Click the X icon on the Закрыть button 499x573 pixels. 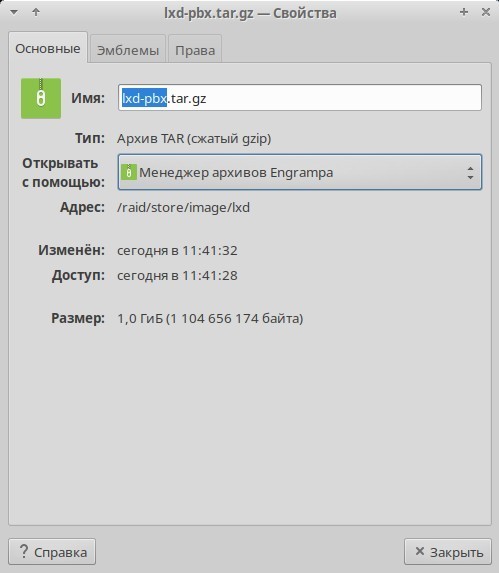pyautogui.click(x=420, y=551)
